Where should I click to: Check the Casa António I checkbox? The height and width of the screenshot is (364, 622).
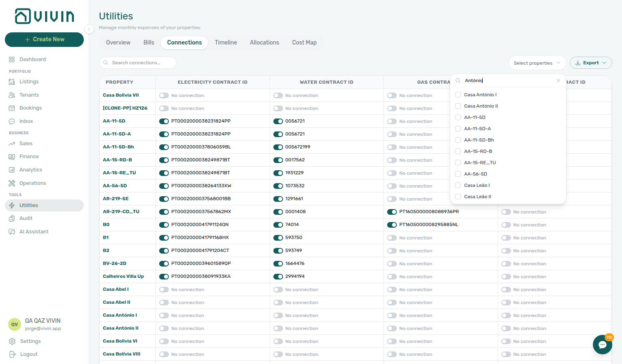(x=458, y=95)
